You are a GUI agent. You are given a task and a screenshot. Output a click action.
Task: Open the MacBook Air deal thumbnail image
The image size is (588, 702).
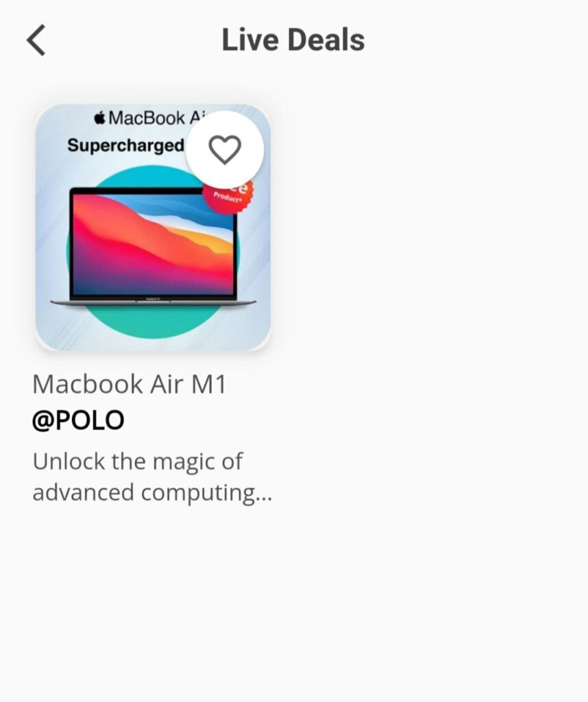153,228
